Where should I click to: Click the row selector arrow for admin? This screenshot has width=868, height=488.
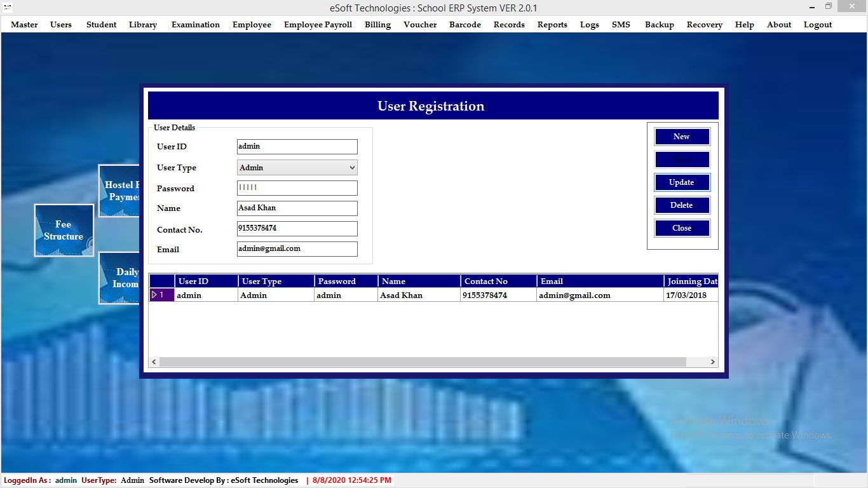[x=154, y=295]
